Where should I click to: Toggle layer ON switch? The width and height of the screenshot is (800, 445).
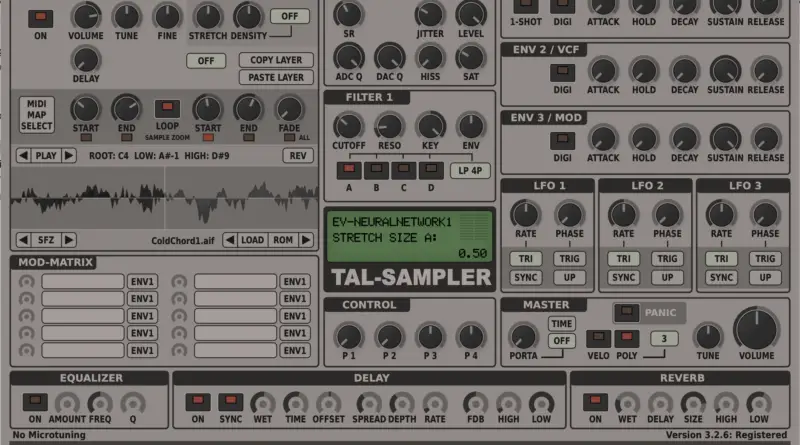[x=40, y=18]
